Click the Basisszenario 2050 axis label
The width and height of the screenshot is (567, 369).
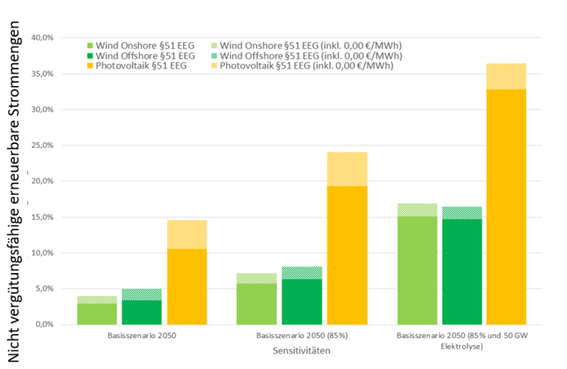[142, 336]
